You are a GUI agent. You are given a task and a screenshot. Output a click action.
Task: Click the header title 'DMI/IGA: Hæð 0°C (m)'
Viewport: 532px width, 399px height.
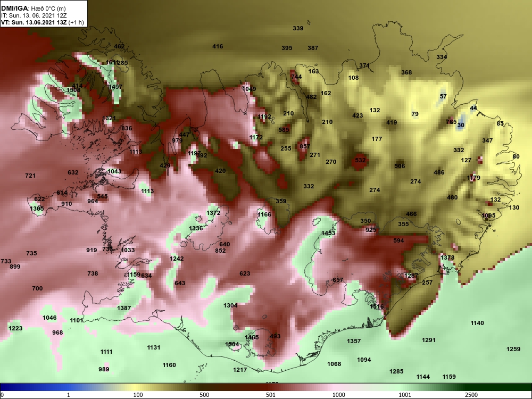click(33, 9)
